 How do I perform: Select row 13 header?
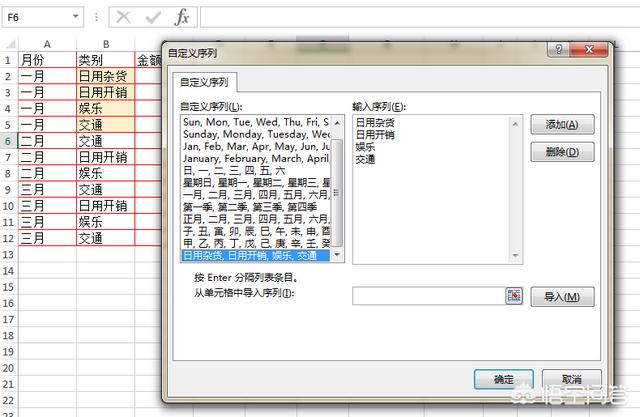(x=9, y=255)
